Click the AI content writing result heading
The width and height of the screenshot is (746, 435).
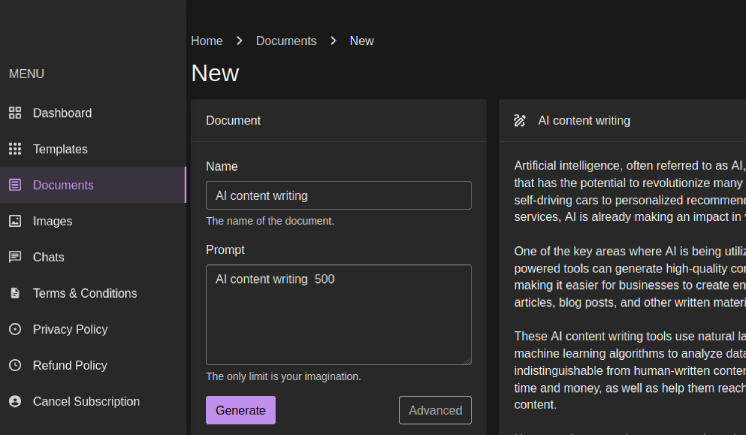point(584,121)
